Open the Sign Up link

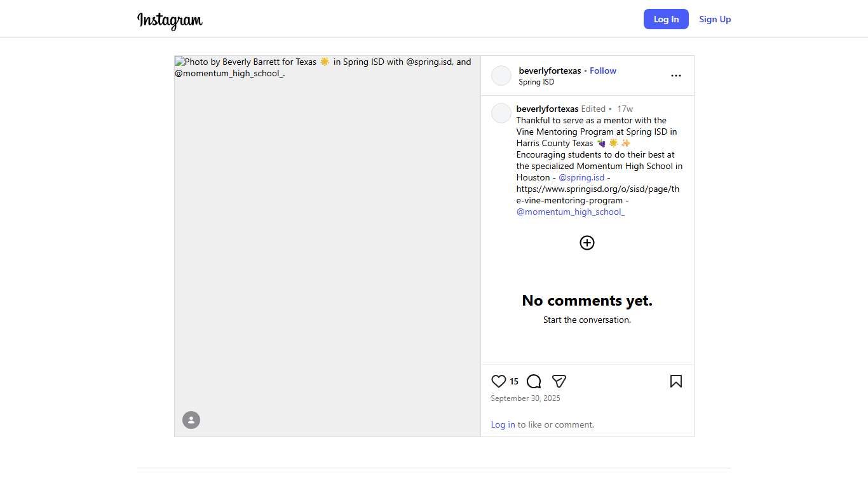715,19
